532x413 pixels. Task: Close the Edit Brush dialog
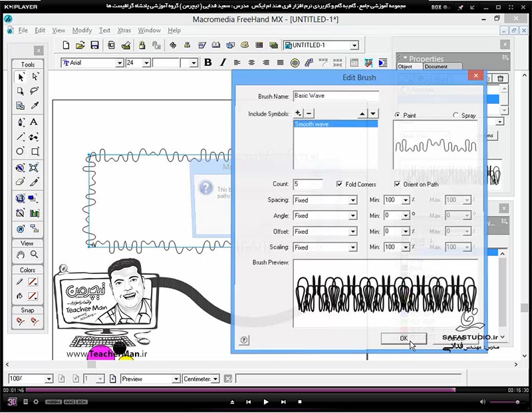(x=475, y=76)
